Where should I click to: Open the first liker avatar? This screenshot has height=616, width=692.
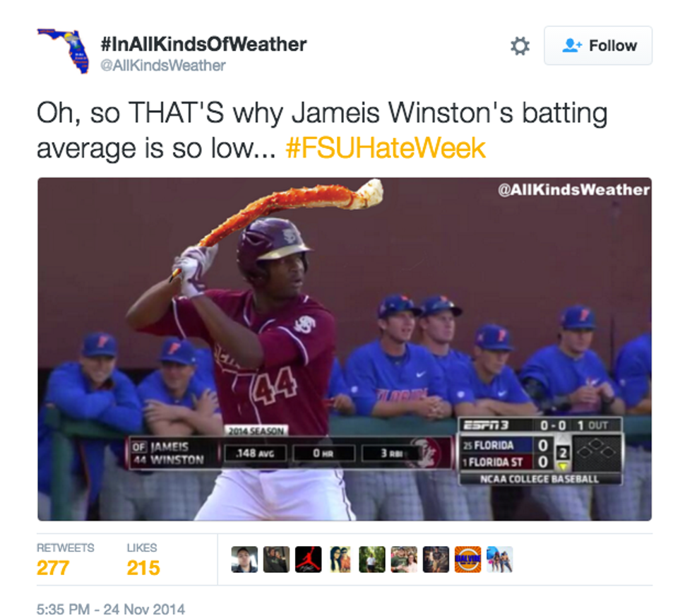[244, 559]
